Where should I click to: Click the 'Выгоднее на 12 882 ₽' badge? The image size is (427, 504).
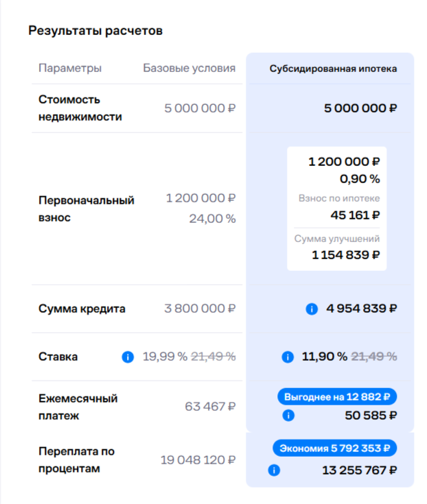pos(337,397)
